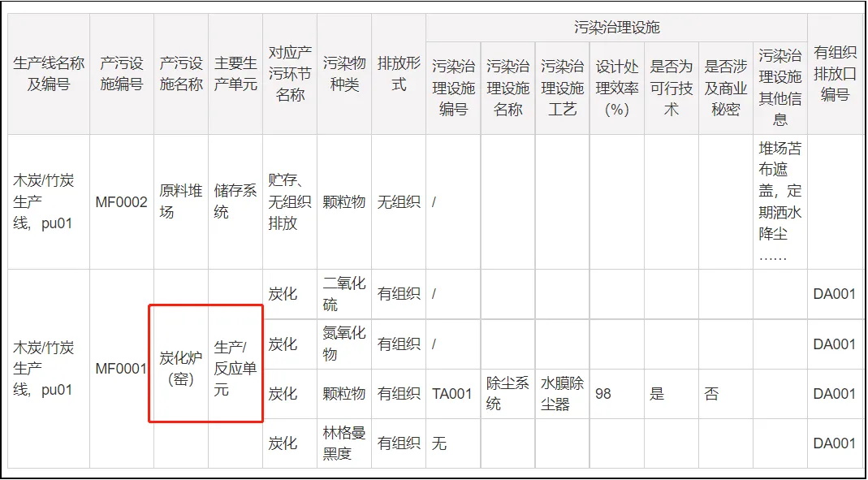Select the 氮氧化物 pollutant cell
Image resolution: width=868 pixels, height=480 pixels.
(x=344, y=344)
